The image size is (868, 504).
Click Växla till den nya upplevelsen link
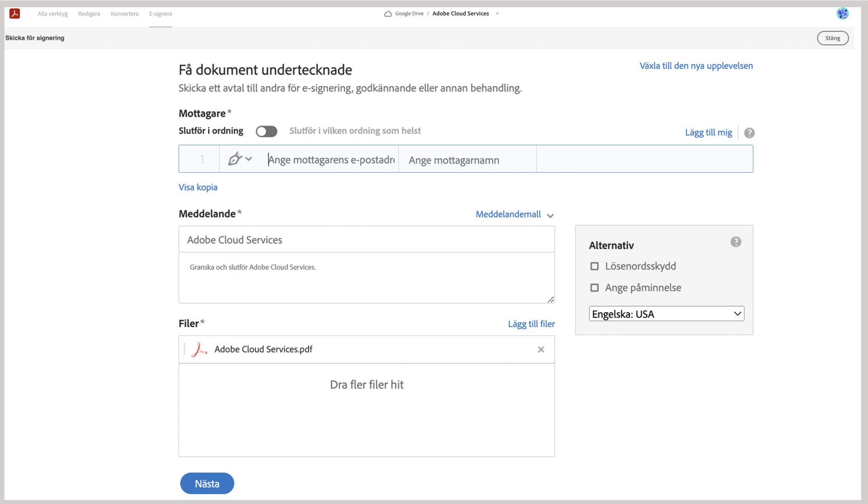pyautogui.click(x=696, y=66)
